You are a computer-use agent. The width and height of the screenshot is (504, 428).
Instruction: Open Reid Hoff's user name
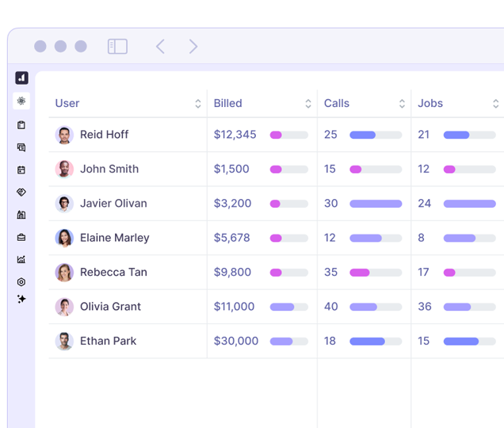pyautogui.click(x=104, y=135)
